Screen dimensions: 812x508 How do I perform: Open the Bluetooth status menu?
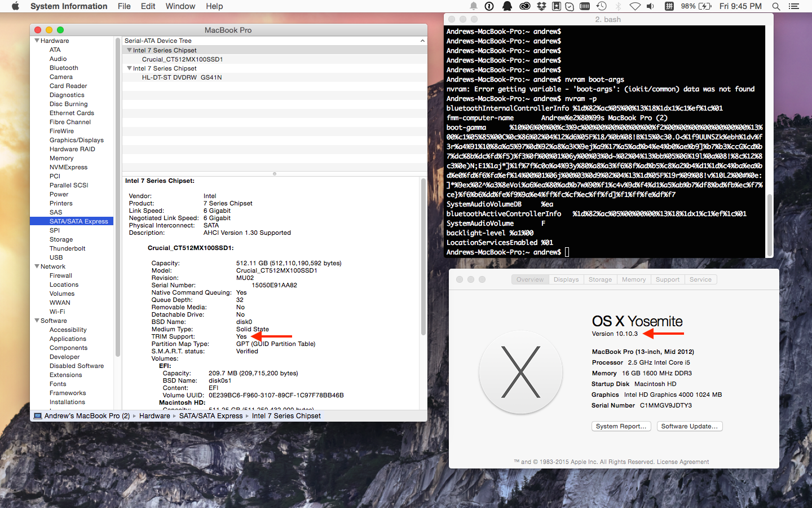coord(618,6)
